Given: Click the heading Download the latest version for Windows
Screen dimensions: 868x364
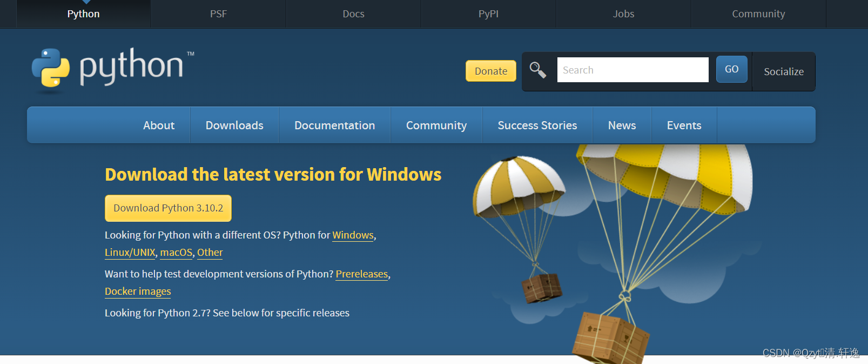Looking at the screenshot, I should click(x=273, y=175).
